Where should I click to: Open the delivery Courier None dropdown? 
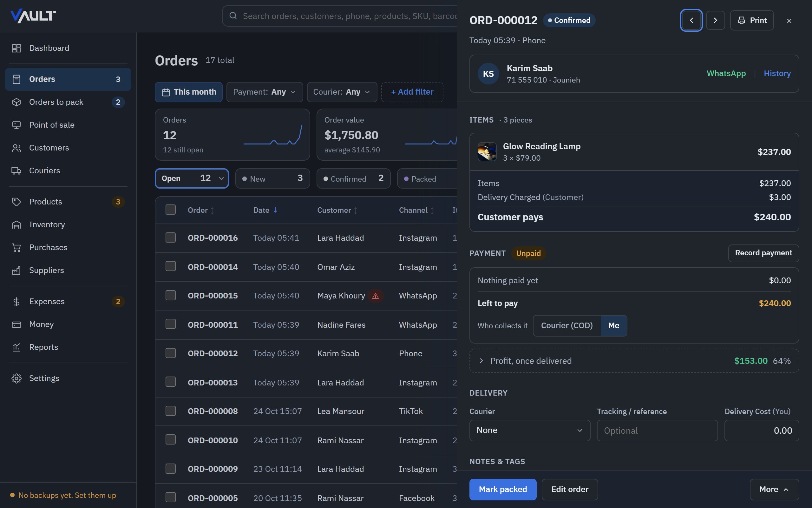(x=529, y=431)
